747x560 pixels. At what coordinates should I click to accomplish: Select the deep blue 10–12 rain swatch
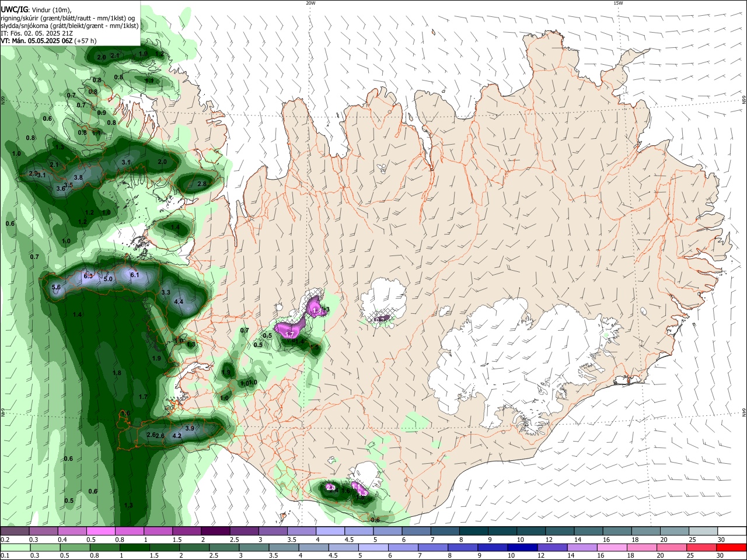tap(521, 548)
